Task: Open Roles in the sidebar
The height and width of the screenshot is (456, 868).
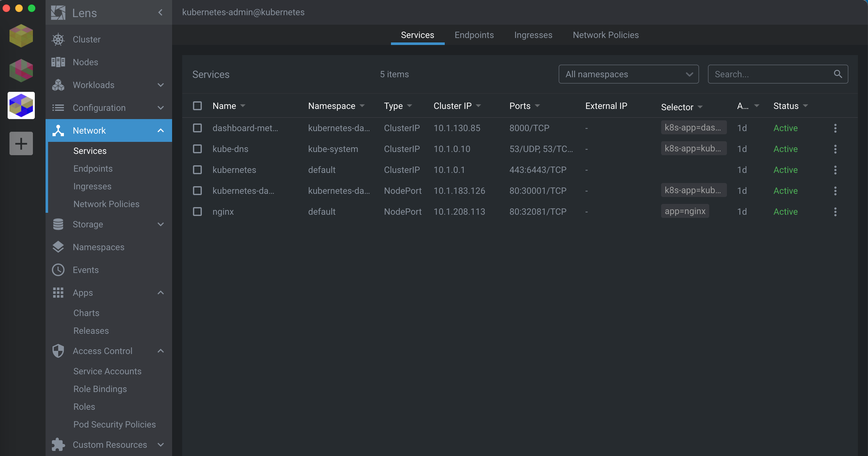Action: coord(84,407)
